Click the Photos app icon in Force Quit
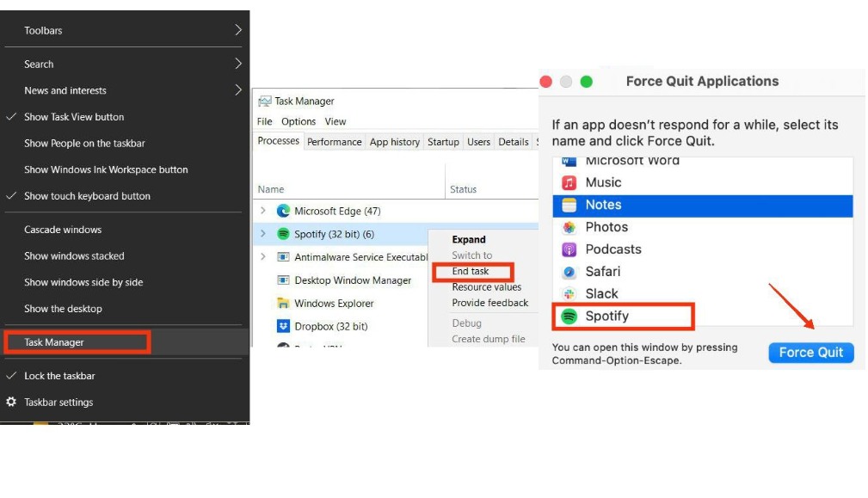868x498 pixels. 569,227
